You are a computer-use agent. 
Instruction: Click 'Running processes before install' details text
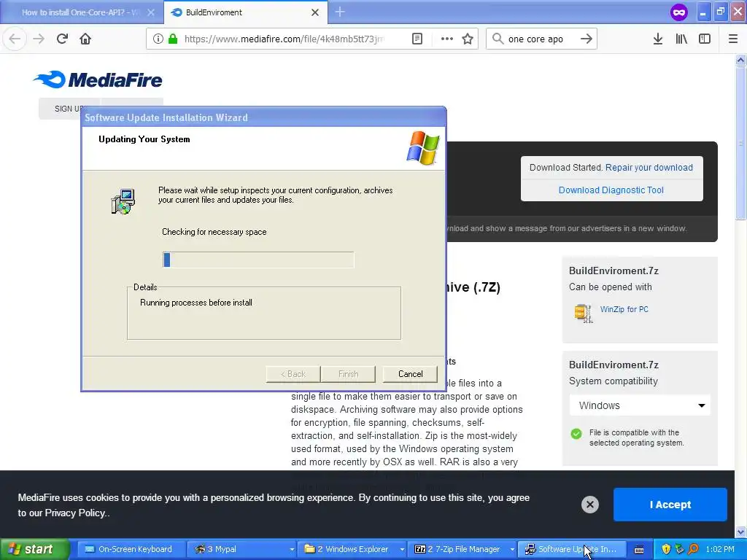tap(196, 303)
